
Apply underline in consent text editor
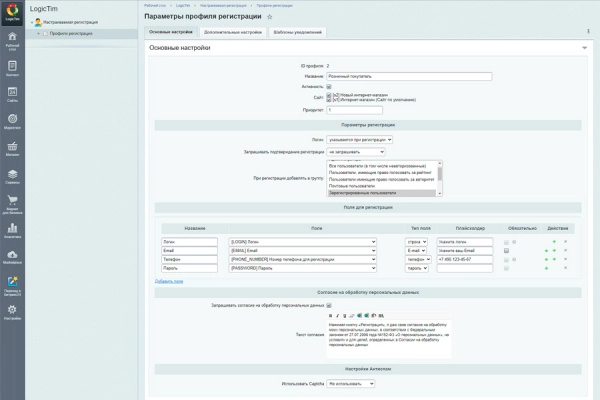click(344, 316)
